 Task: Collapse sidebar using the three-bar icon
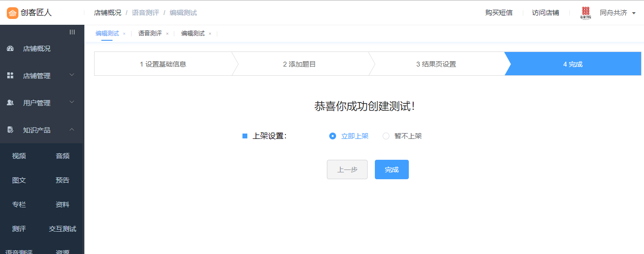pyautogui.click(x=72, y=32)
